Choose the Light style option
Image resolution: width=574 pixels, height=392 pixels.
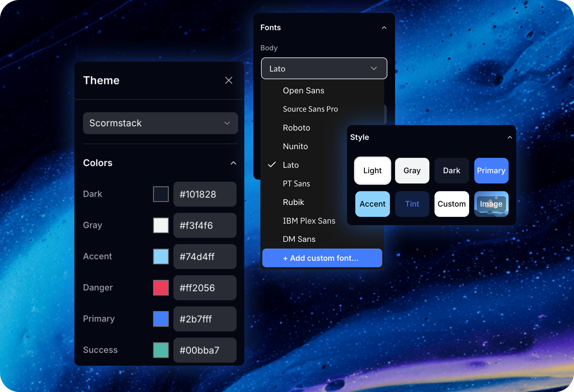[x=372, y=171]
